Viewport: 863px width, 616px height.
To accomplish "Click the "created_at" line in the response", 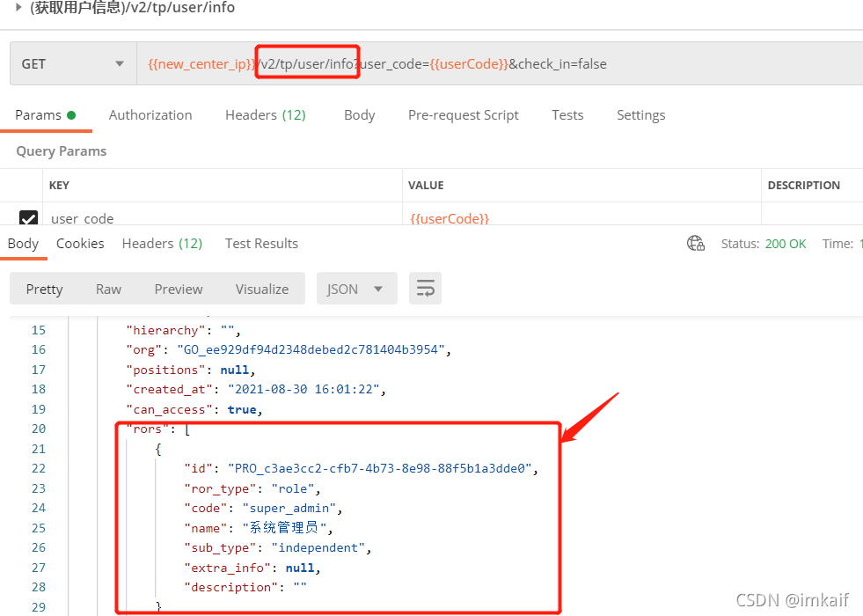I will pyautogui.click(x=256, y=389).
